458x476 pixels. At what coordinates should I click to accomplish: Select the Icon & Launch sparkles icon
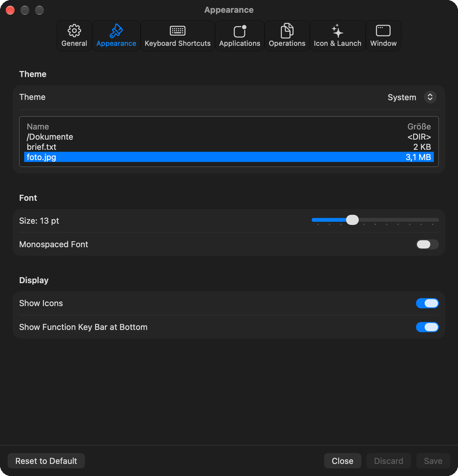[337, 31]
